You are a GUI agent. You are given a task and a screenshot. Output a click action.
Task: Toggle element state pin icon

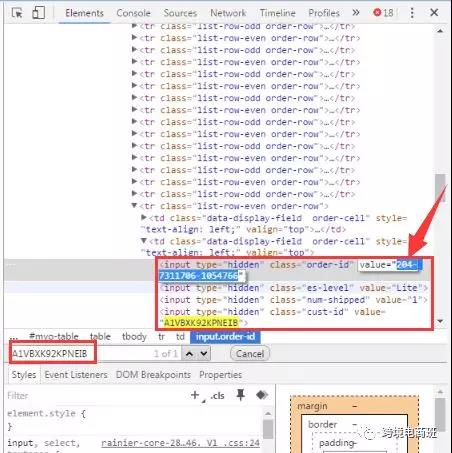coord(240,395)
